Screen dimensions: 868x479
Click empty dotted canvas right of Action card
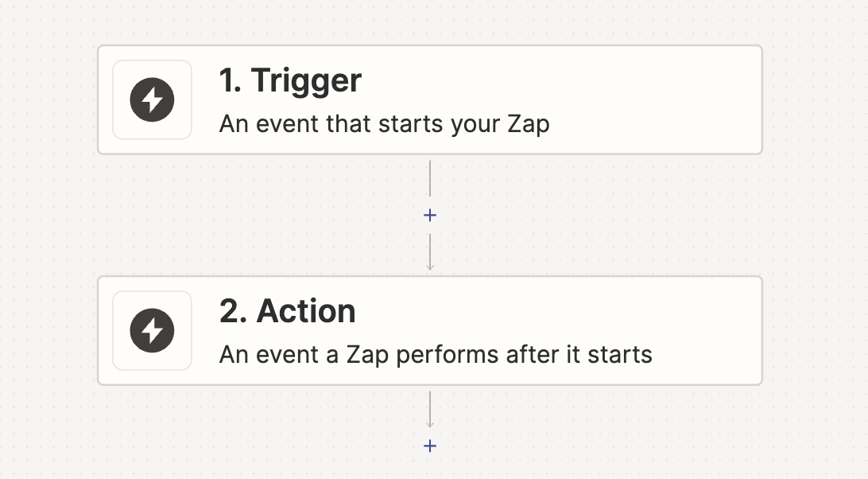(815, 330)
